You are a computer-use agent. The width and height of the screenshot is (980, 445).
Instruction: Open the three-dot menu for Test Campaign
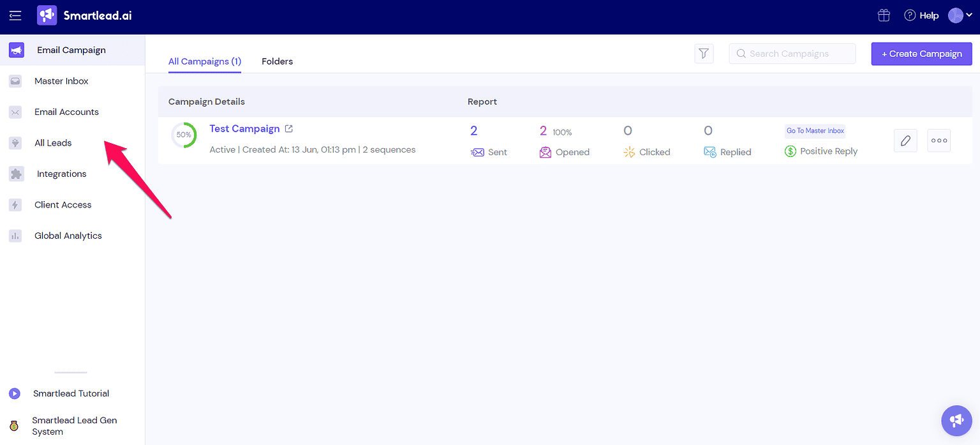pos(939,140)
